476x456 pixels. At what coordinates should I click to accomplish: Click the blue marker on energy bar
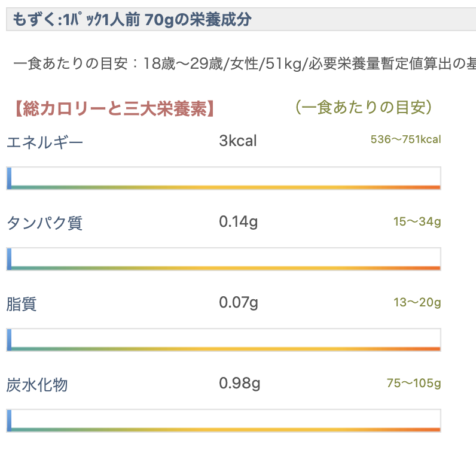pyautogui.click(x=9, y=178)
